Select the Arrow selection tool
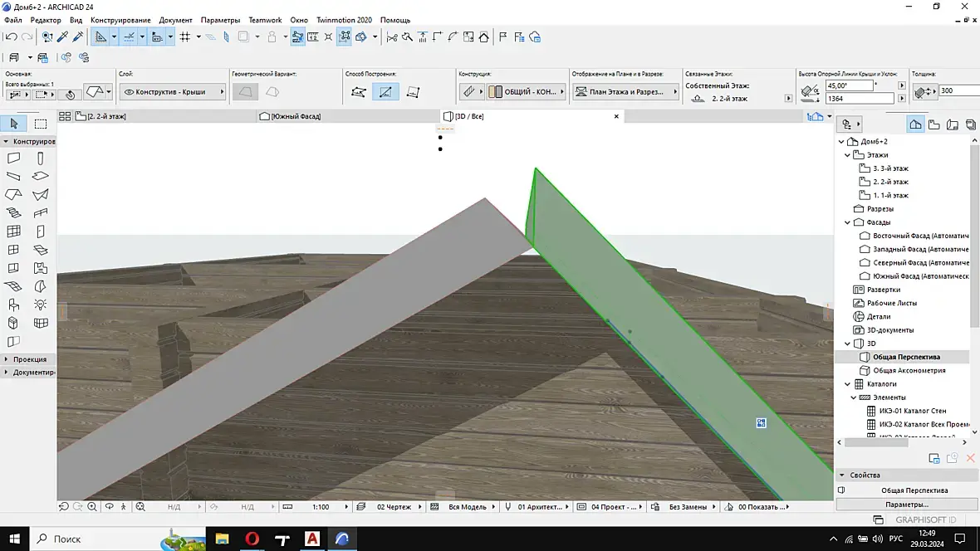 click(13, 124)
